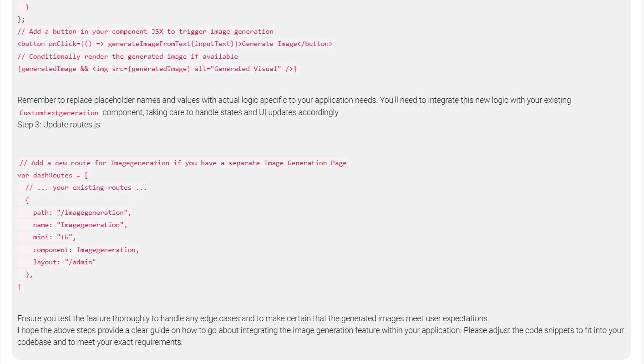
Task: Click the "component: Imagegeneration," code line
Action: click(86, 250)
